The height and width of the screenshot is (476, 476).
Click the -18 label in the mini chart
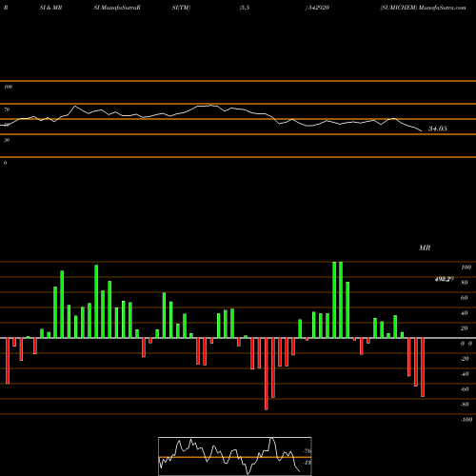click(307, 463)
